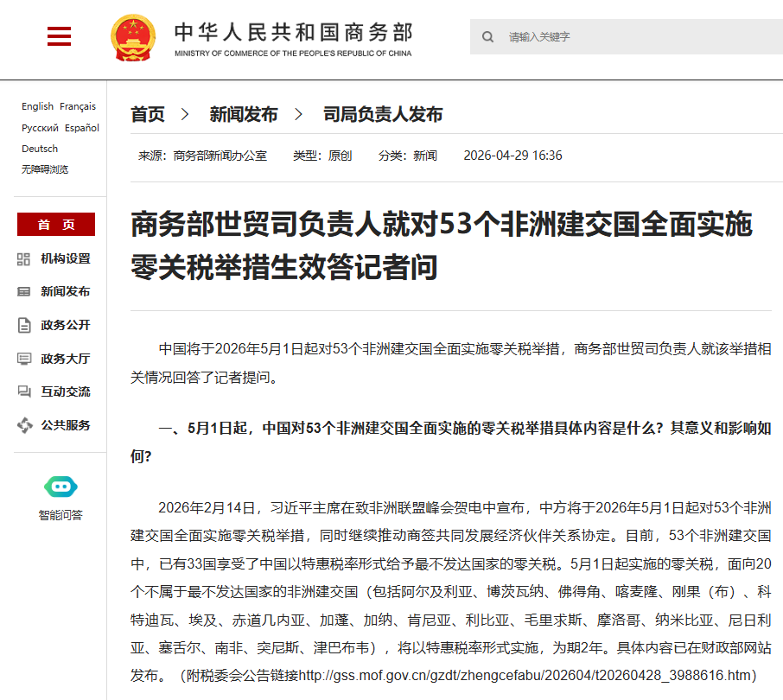Click the search magnifier icon
This screenshot has width=783, height=700.
point(488,37)
